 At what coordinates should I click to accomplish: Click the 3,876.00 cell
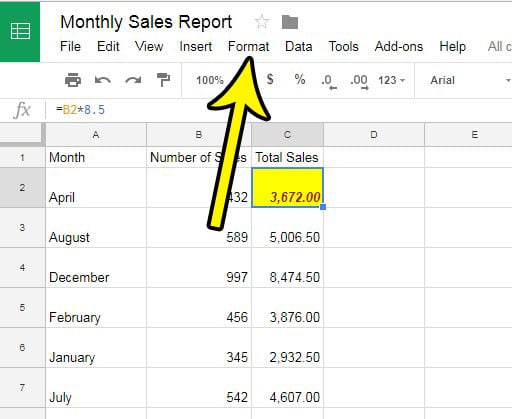(x=287, y=307)
